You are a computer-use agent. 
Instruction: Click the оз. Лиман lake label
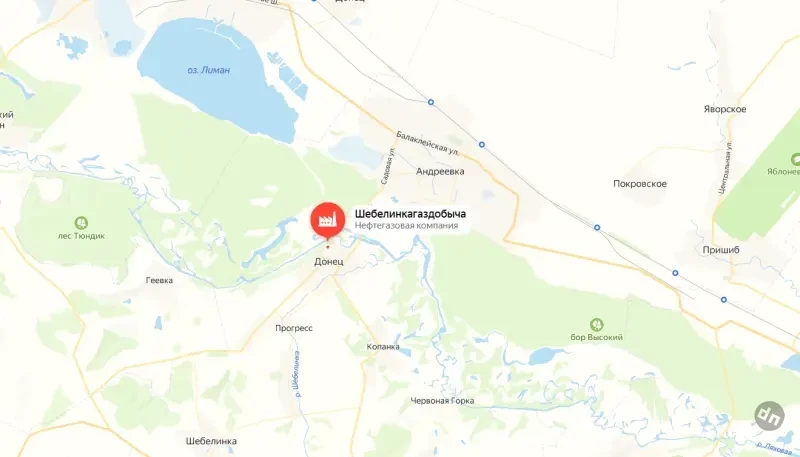coord(209,70)
